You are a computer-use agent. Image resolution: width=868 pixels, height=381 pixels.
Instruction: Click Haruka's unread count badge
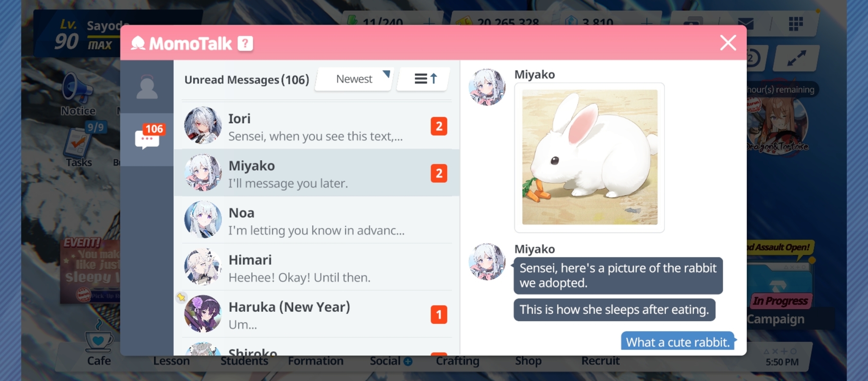pos(439,314)
